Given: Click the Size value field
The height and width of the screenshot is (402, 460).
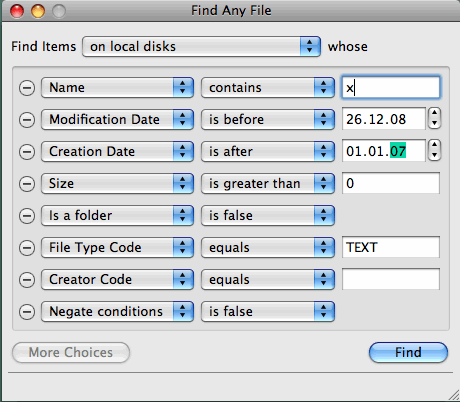Looking at the screenshot, I should pos(391,183).
